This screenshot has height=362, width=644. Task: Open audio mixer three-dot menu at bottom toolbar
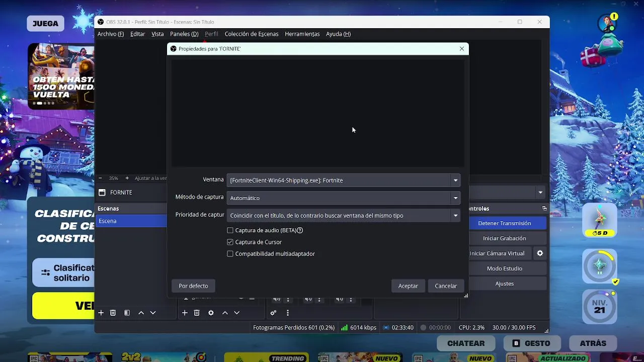point(287,313)
